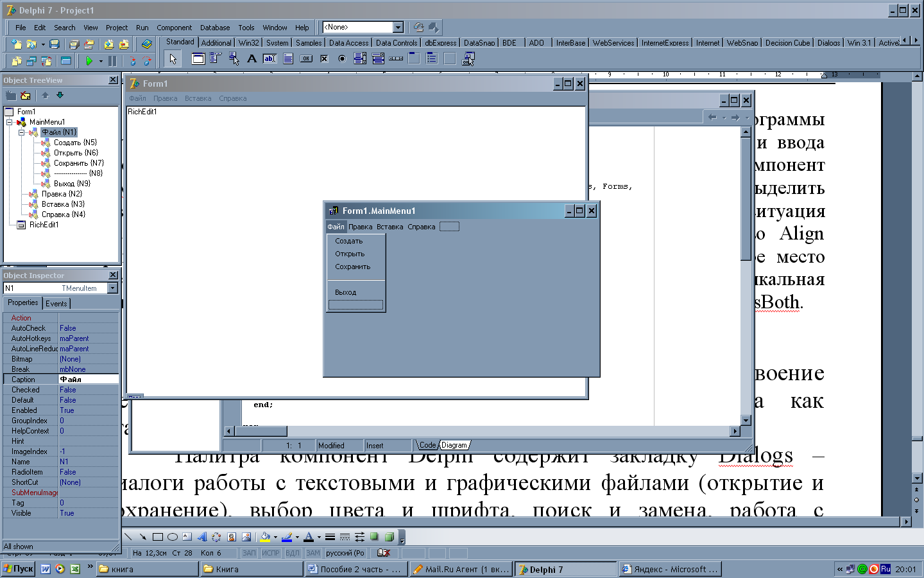Click the move up arrow in Object TreeView
The height and width of the screenshot is (578, 924).
[46, 95]
